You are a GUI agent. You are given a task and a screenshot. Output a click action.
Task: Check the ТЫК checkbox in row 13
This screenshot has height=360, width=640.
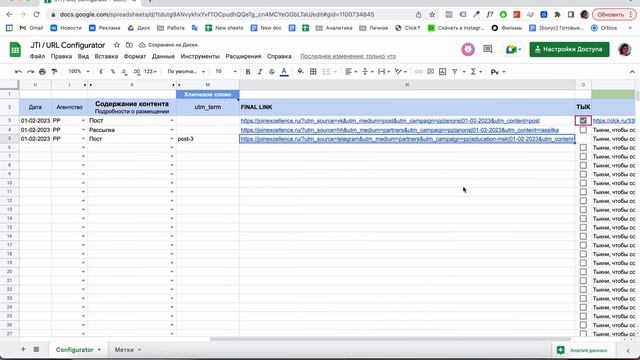pyautogui.click(x=583, y=210)
